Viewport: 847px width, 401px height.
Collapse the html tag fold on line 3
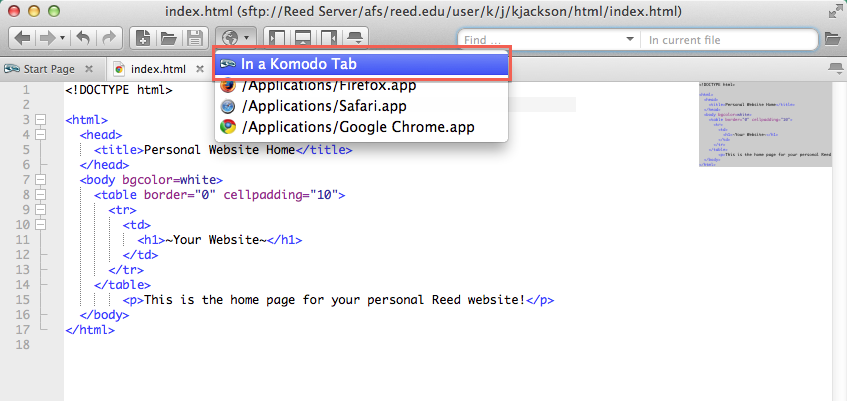click(41, 120)
